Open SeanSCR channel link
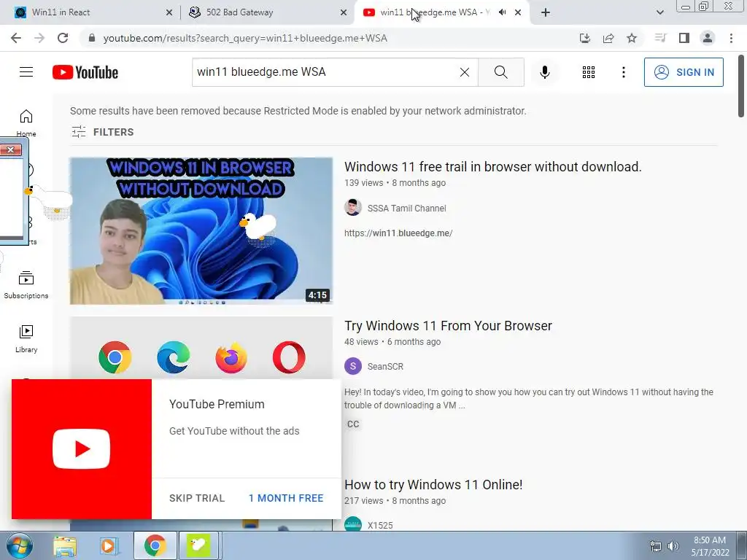 pyautogui.click(x=385, y=367)
